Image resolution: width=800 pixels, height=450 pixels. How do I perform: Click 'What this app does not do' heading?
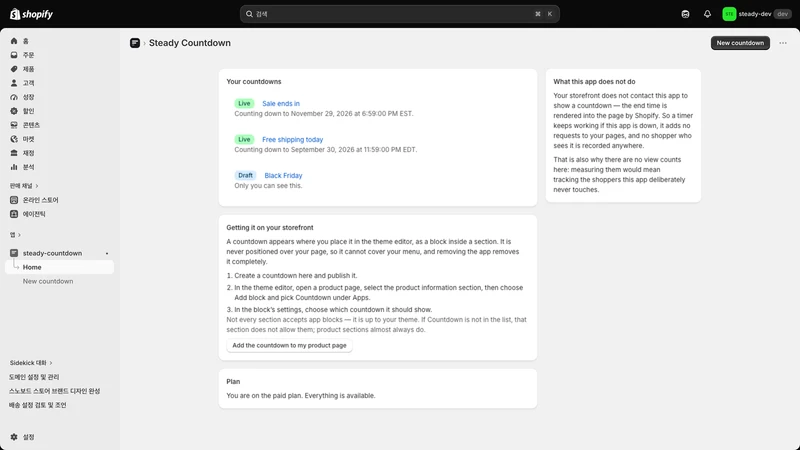[594, 82]
